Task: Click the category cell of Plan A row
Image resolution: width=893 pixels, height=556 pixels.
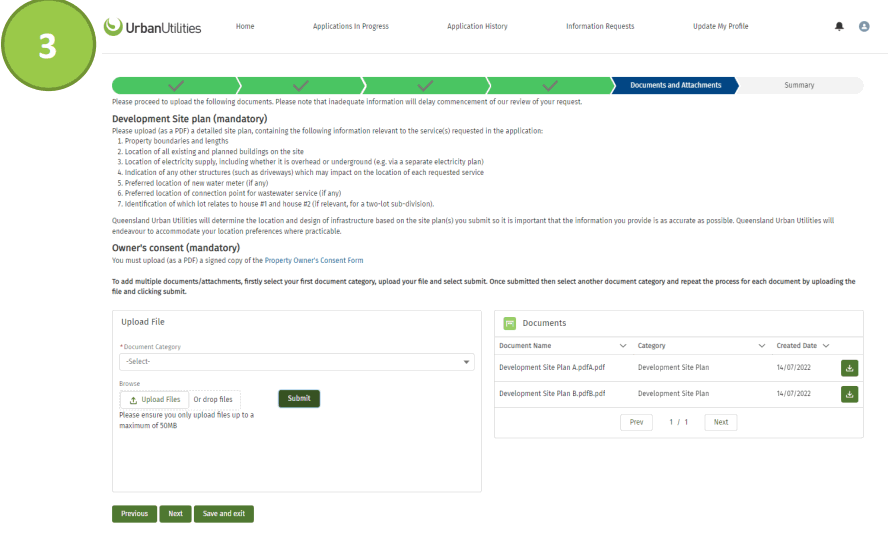Action: (673, 368)
